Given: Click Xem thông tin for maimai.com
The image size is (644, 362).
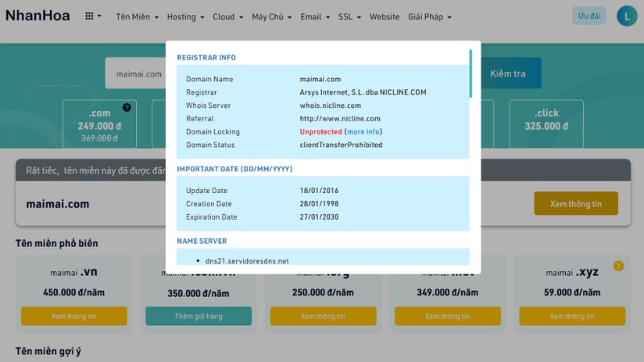Looking at the screenshot, I should [x=576, y=204].
